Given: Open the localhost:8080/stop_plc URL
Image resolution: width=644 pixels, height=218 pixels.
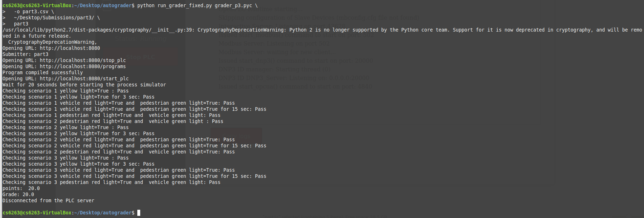Looking at the screenshot, I should (x=83, y=60).
